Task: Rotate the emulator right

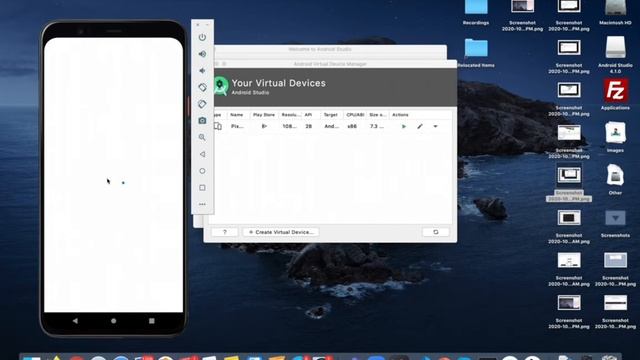Action: (x=202, y=104)
